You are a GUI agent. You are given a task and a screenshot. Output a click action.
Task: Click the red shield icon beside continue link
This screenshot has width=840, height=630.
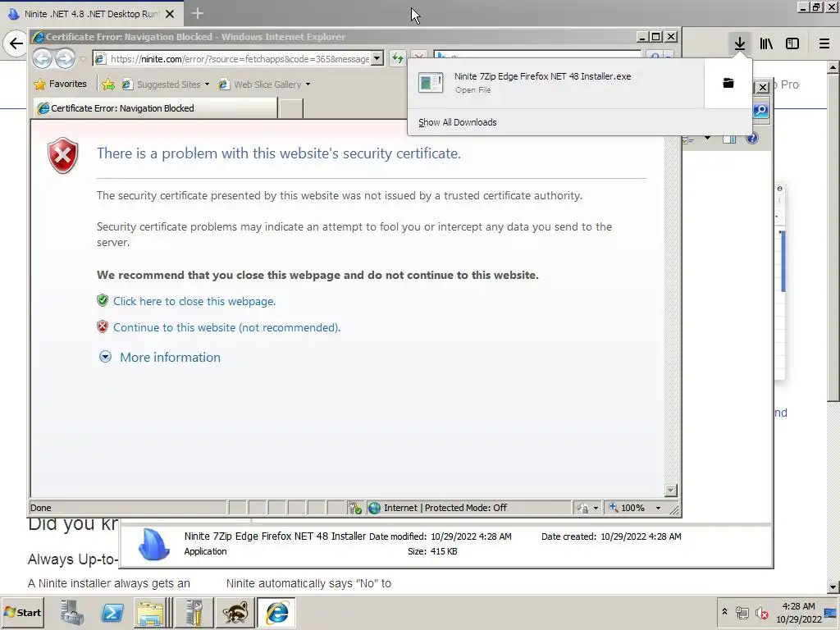[103, 326]
